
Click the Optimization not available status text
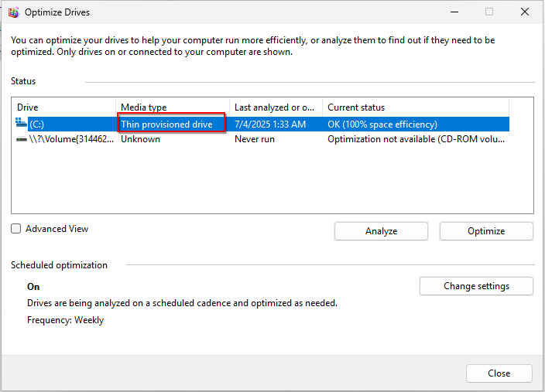coord(417,139)
